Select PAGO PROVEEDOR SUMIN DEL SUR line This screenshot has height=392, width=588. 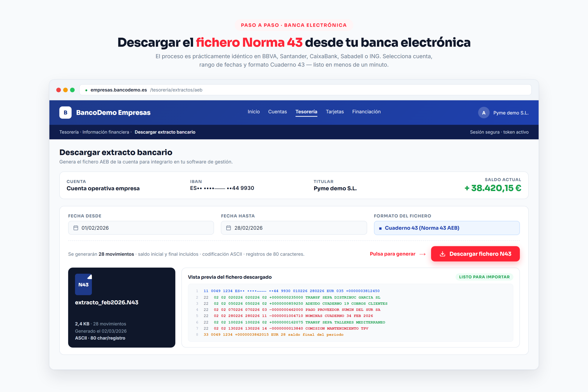click(x=292, y=310)
